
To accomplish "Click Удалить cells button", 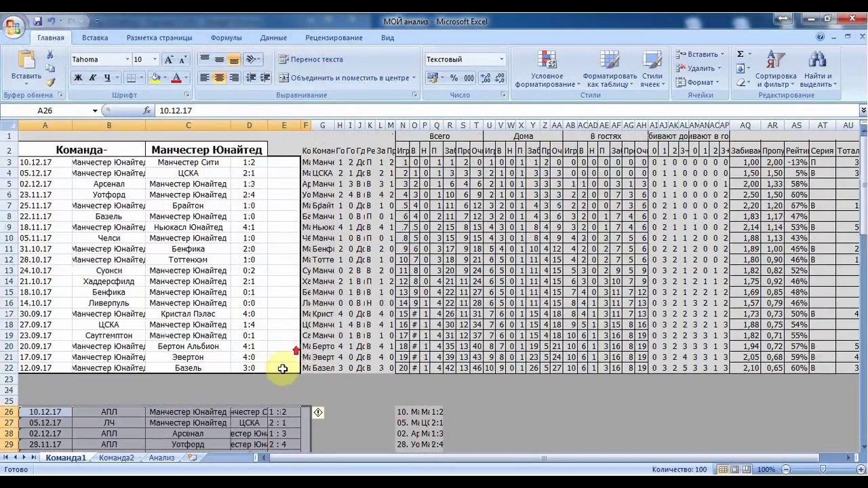I will point(700,68).
